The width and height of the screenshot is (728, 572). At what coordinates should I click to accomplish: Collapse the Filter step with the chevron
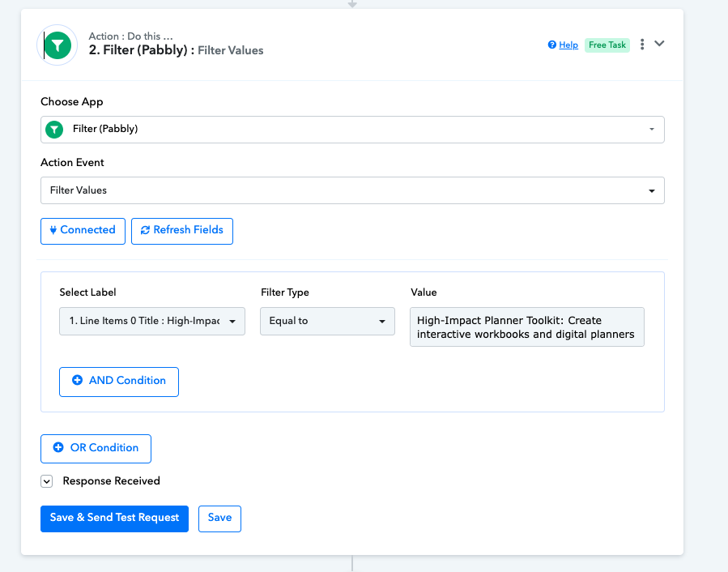tap(659, 44)
